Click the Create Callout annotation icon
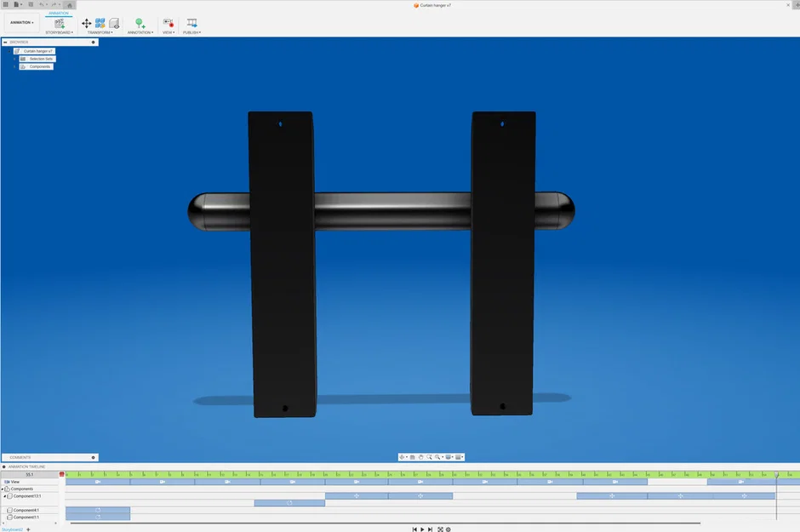Screen dimensions: 800x532 (140, 24)
